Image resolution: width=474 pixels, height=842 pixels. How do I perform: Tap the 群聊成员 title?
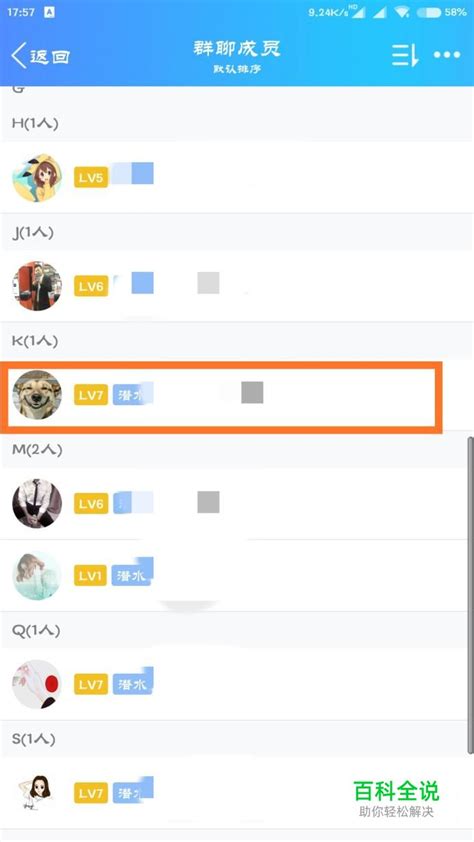237,48
